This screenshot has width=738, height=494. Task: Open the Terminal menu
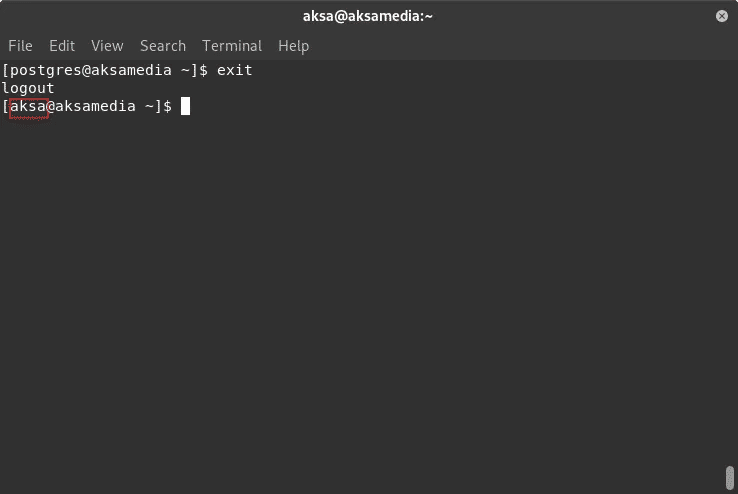click(x=232, y=46)
